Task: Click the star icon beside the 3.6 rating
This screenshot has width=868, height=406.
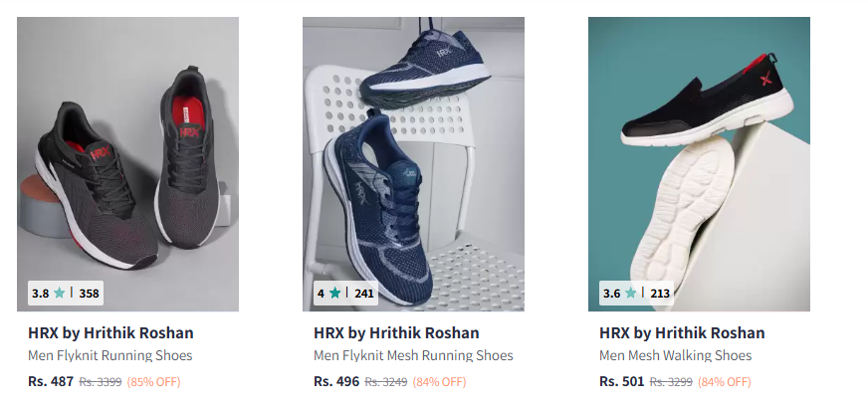Action: coord(630,294)
